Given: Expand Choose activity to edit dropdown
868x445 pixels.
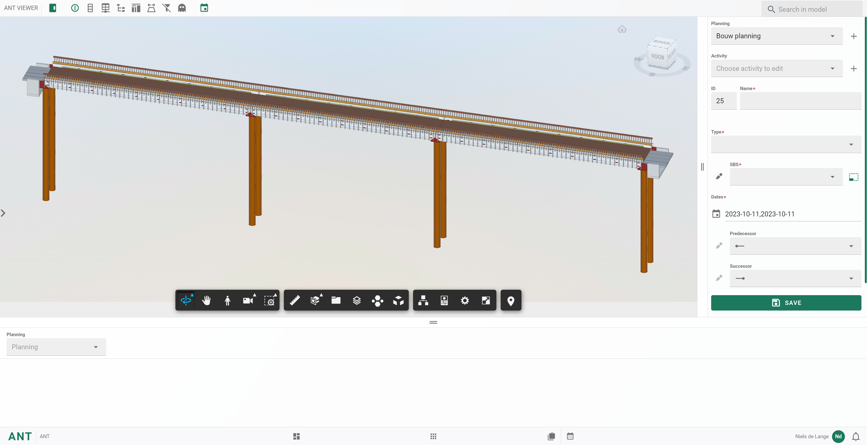Looking at the screenshot, I should click(x=776, y=69).
